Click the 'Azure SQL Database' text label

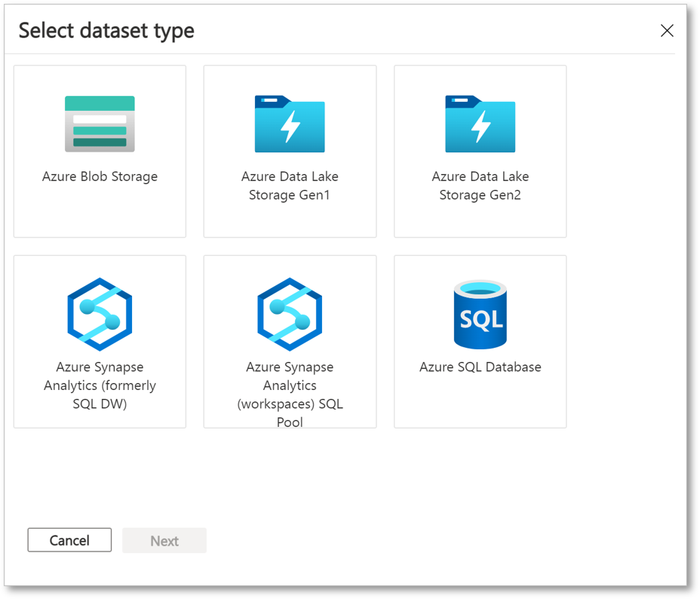pyautogui.click(x=480, y=367)
